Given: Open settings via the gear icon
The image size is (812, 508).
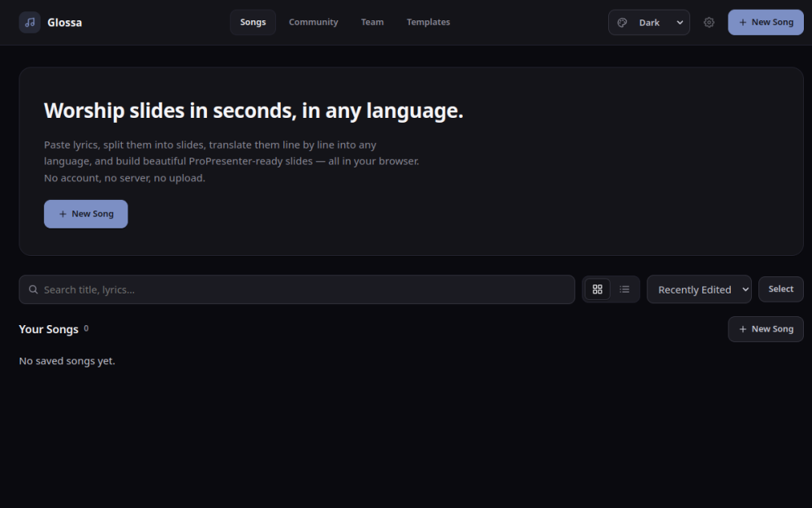Looking at the screenshot, I should 709,22.
